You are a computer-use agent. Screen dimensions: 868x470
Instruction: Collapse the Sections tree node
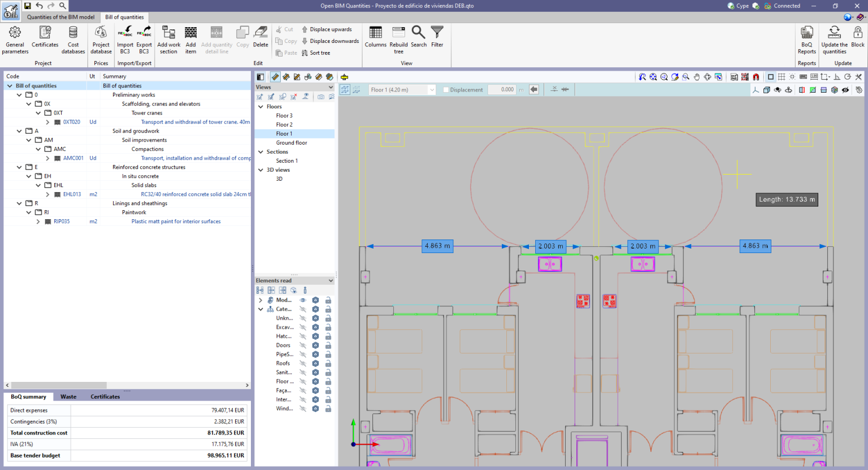[261, 151]
